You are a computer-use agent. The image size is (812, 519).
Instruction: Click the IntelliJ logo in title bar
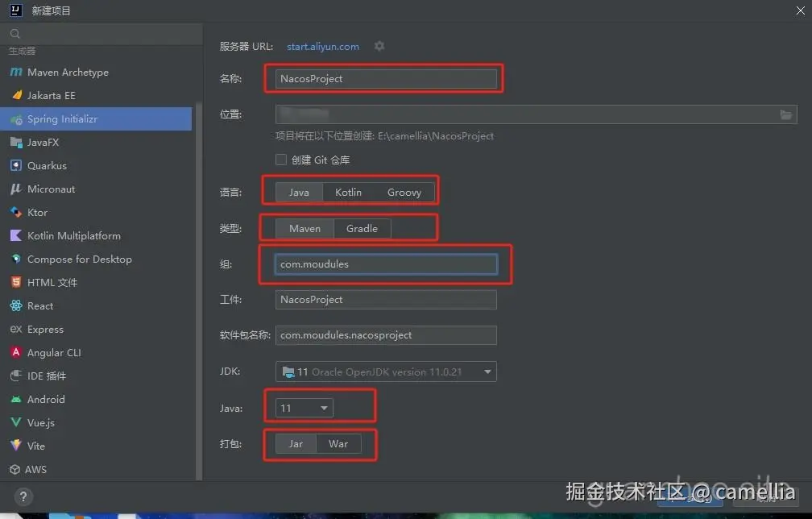[x=16, y=10]
